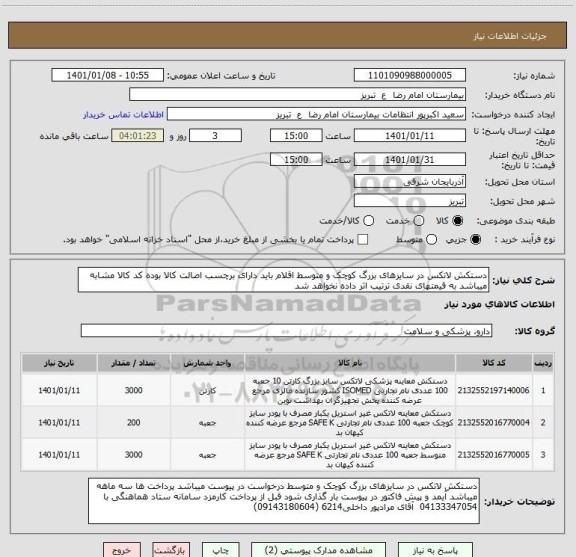Click the جعبه unit cell in row 2
Image resolution: width=576 pixels, height=557 pixels.
pos(207,423)
